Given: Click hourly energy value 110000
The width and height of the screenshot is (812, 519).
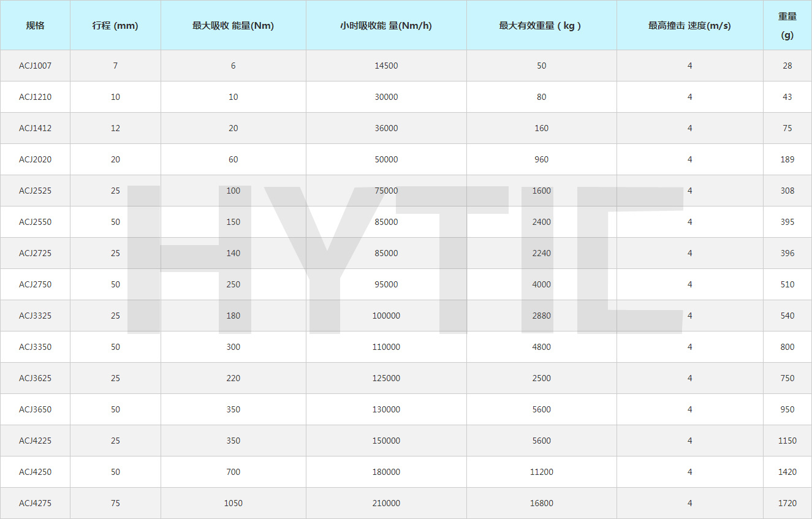Looking at the screenshot, I should 386,347.
